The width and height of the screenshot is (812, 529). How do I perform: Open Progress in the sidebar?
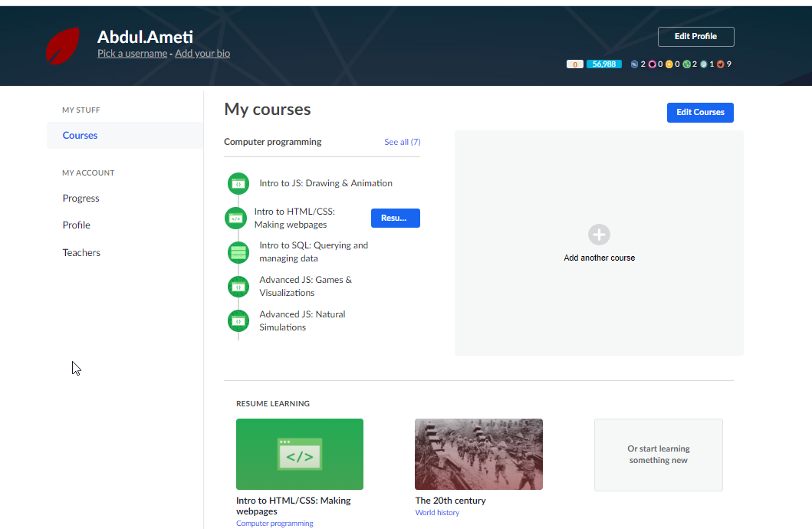coord(81,199)
